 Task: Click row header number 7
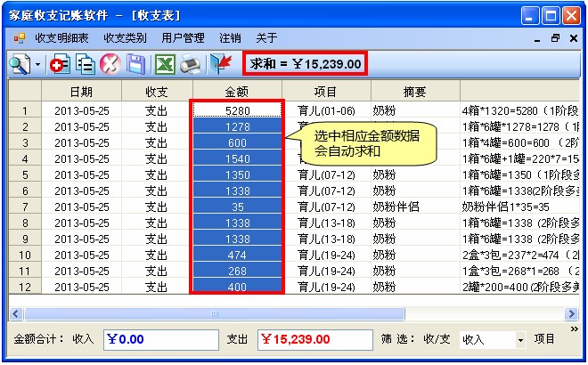coord(25,207)
